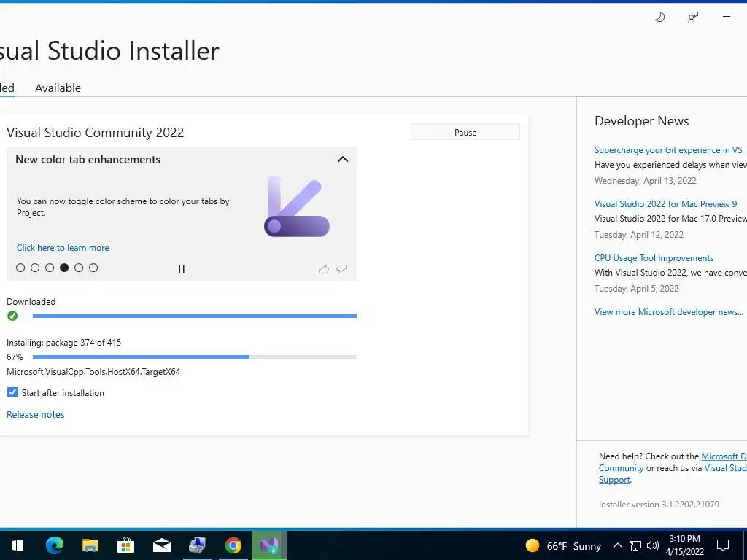Launch Microsoft Edge from the taskbar
The width and height of the screenshot is (747, 560).
pyautogui.click(x=54, y=545)
